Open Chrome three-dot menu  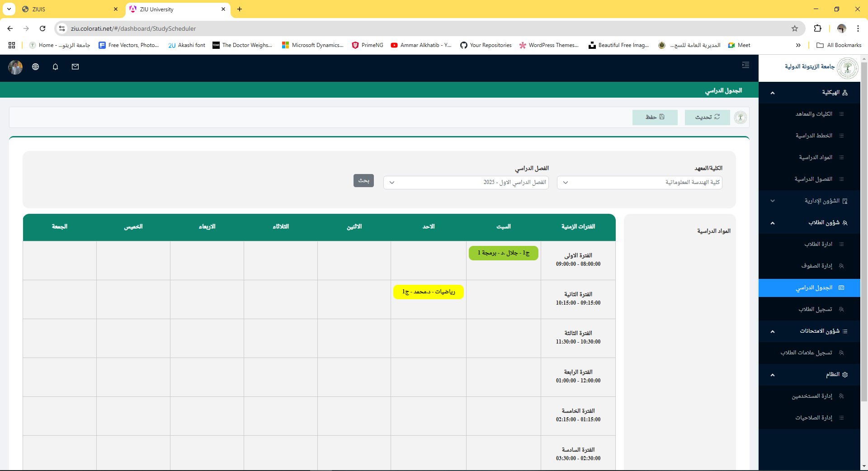click(x=858, y=28)
